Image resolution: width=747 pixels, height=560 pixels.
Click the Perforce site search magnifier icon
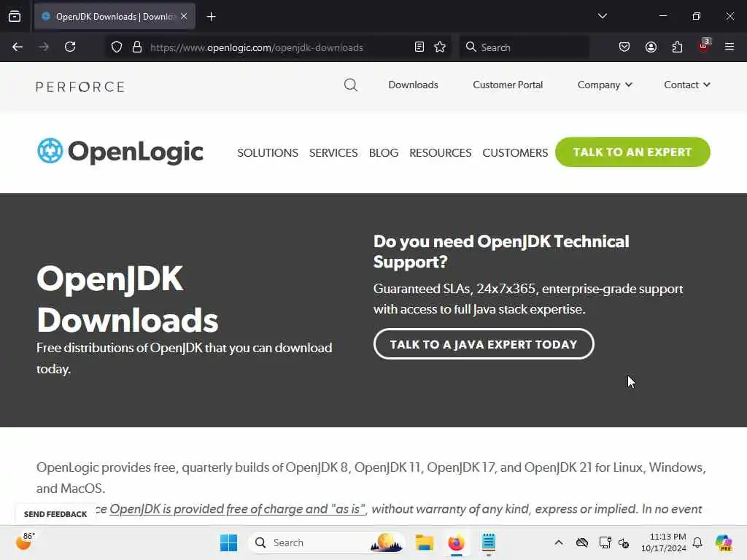pos(351,85)
